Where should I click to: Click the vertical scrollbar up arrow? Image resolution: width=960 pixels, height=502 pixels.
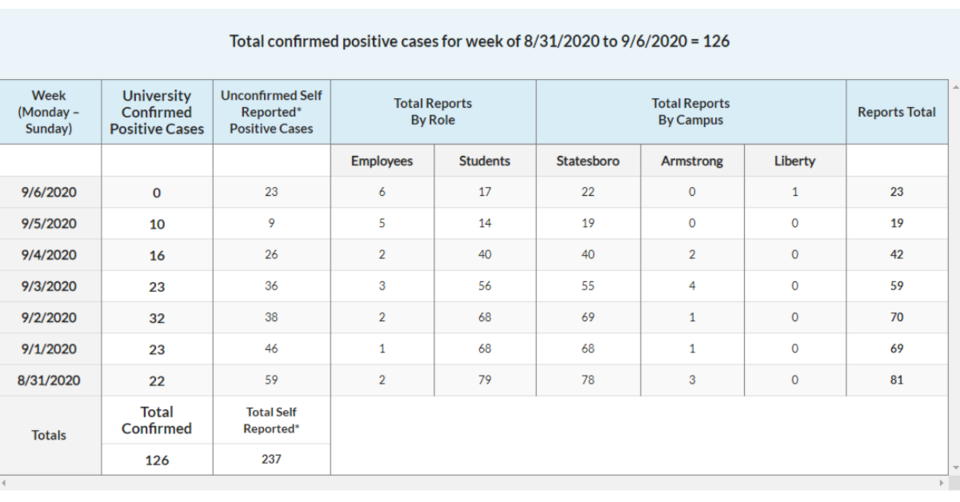click(954, 87)
